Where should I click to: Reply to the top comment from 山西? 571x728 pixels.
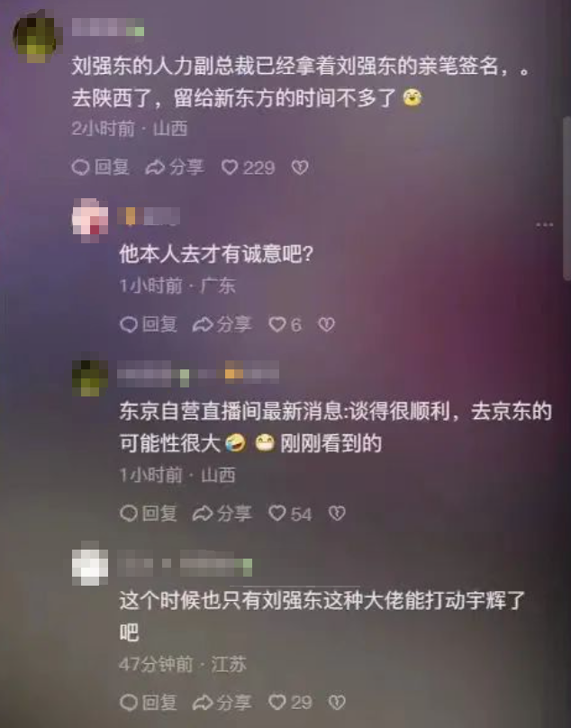[100, 168]
